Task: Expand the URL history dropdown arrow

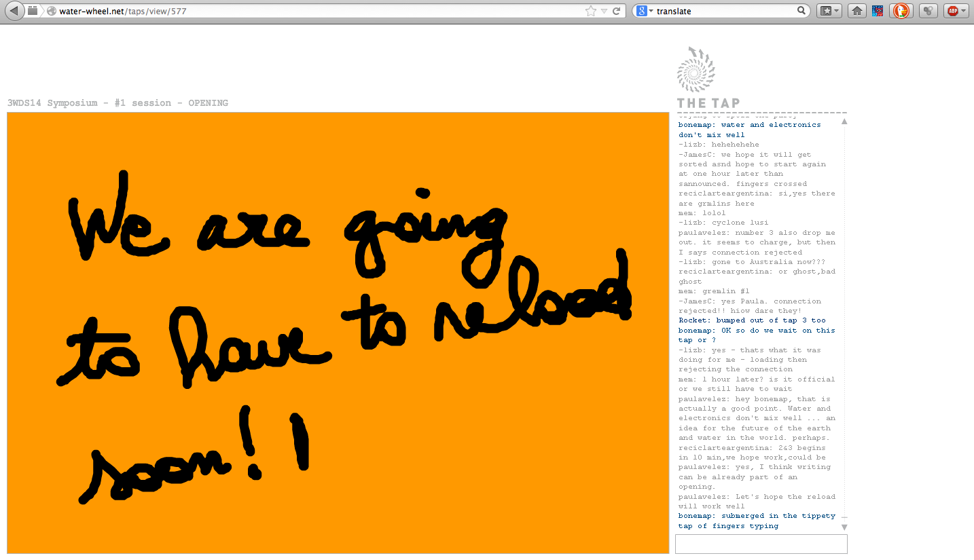Action: pyautogui.click(x=604, y=11)
